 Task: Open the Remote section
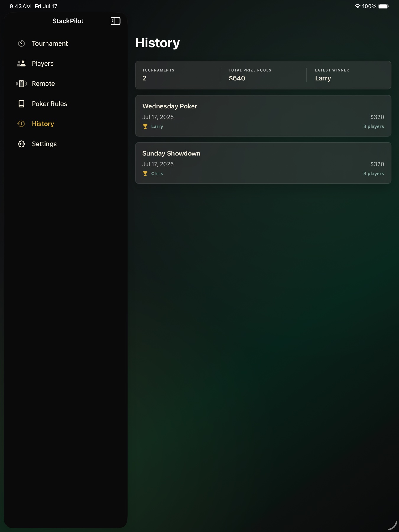[x=66, y=84]
